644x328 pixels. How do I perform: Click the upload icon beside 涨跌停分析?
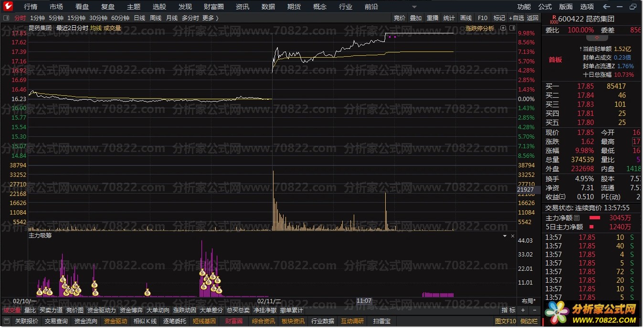click(503, 28)
